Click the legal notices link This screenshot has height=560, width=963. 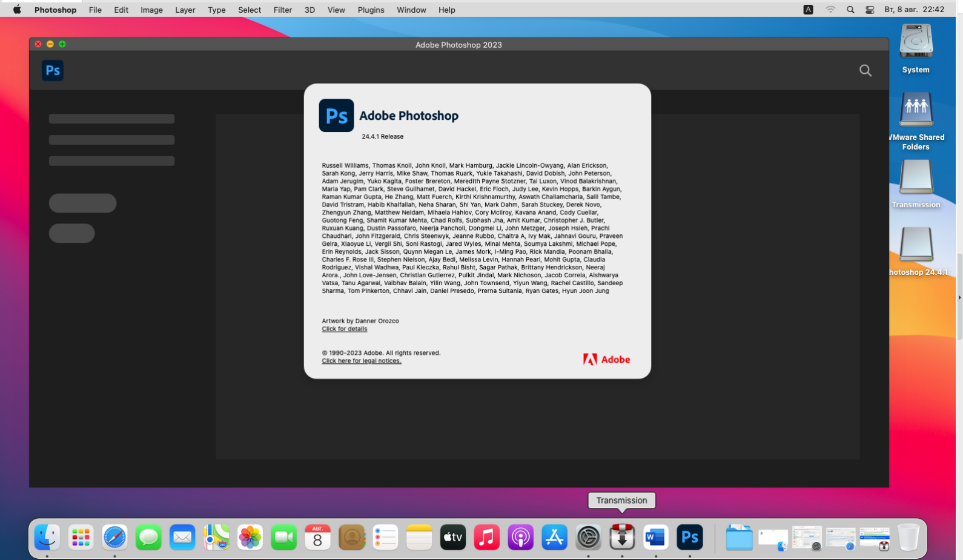point(361,361)
